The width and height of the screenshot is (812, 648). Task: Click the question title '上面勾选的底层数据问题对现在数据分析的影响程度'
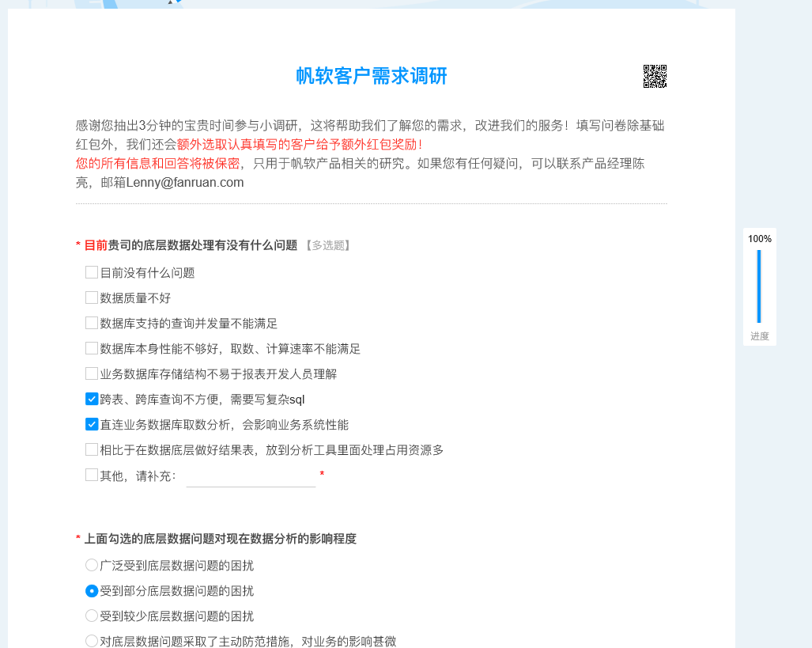pyautogui.click(x=221, y=539)
